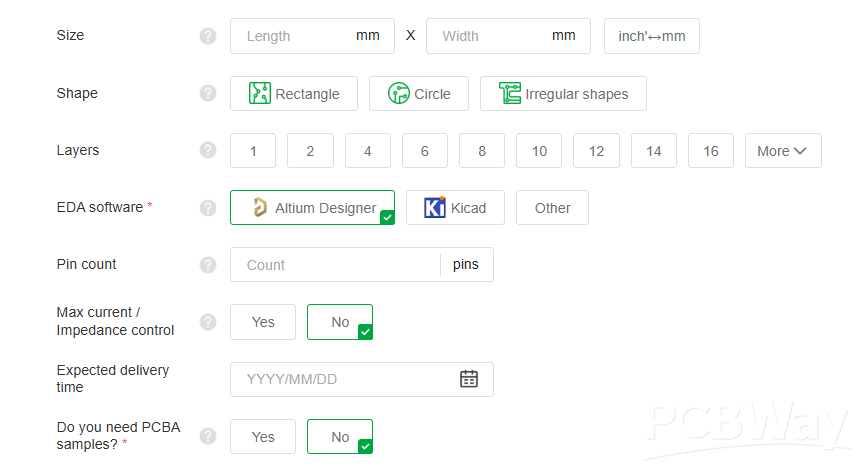This screenshot has width=866, height=471.
Task: Select Yes for impedance control
Action: pos(263,322)
